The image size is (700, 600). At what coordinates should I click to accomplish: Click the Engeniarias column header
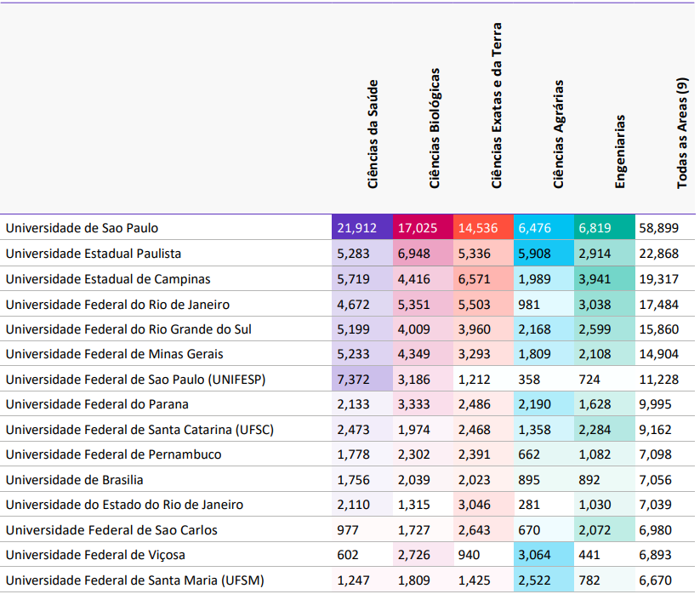tap(620, 151)
